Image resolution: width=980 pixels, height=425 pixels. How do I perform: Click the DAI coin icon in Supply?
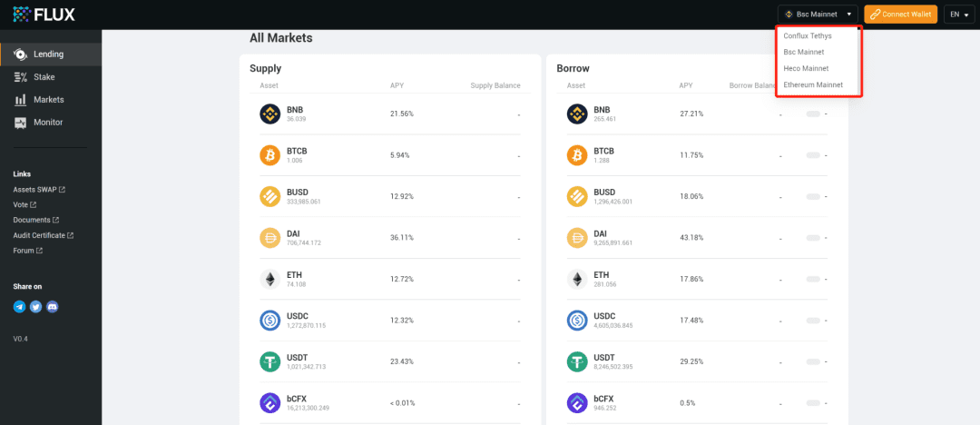coord(270,238)
